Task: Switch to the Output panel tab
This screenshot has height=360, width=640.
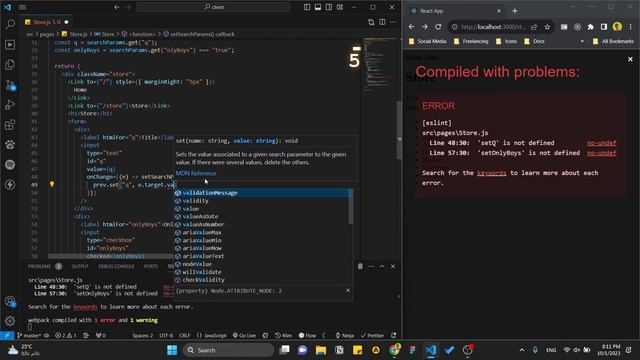Action: pos(80,267)
